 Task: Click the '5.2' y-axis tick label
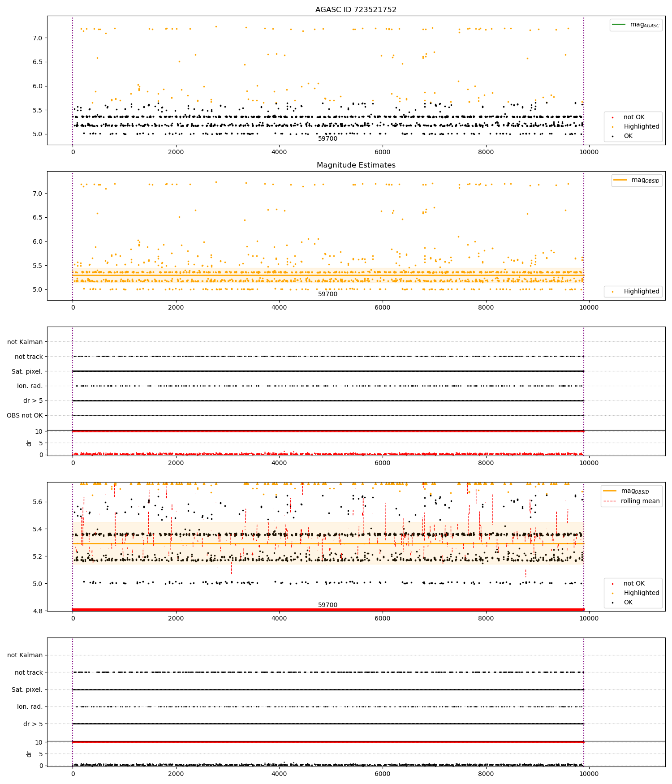coord(38,556)
